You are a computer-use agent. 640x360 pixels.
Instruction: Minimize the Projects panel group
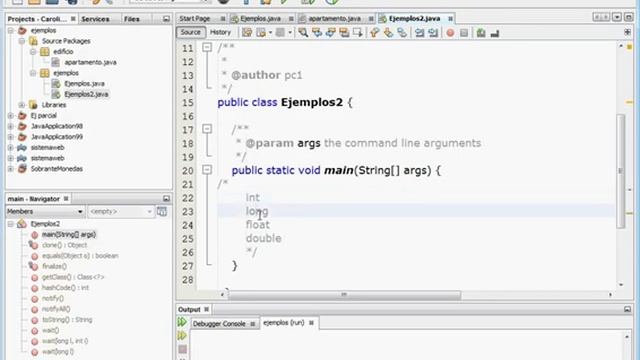coord(166,19)
